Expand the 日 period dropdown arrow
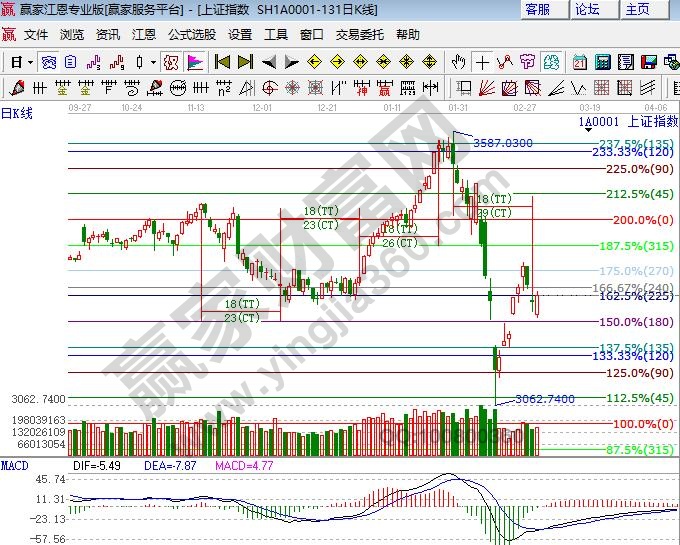The width and height of the screenshot is (680, 545). (x=30, y=62)
